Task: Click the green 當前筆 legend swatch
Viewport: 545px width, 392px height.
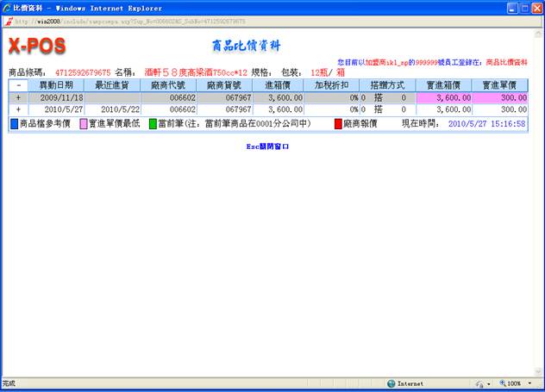Action: pos(153,124)
